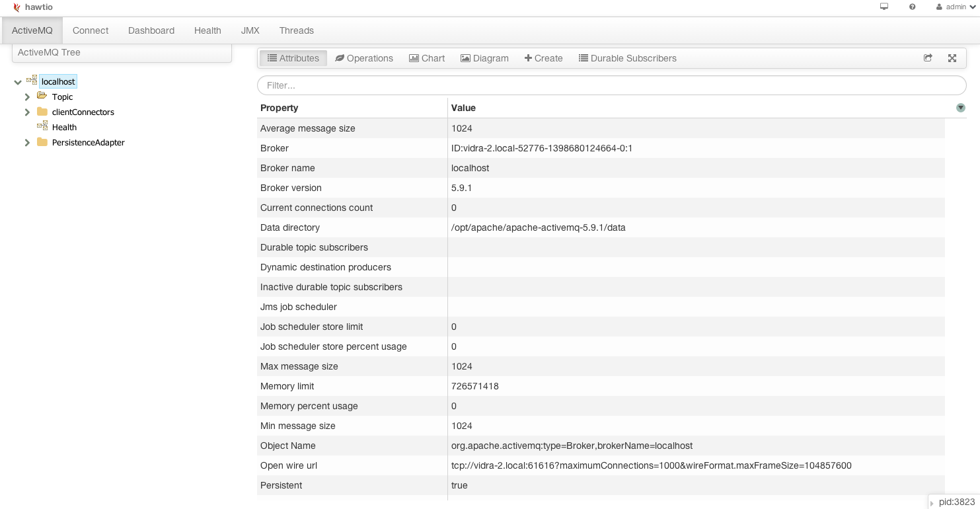Expand the clientConnectors folder
This screenshot has width=980, height=509.
click(x=28, y=112)
